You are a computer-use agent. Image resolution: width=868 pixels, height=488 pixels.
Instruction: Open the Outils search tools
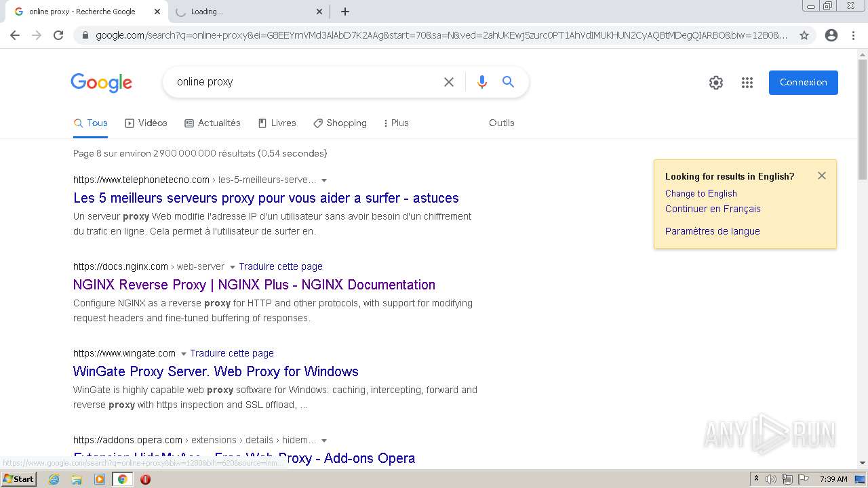click(x=502, y=123)
